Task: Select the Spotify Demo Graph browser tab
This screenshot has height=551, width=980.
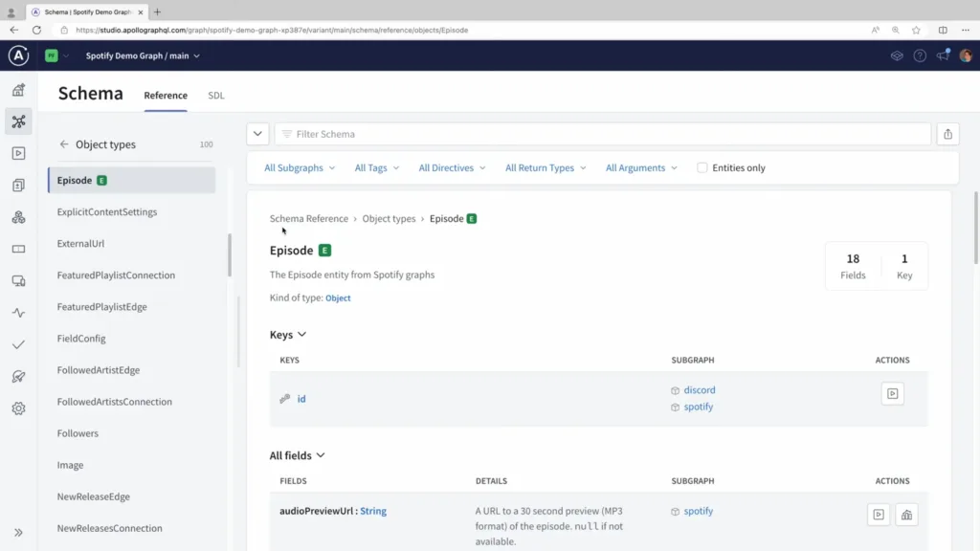Action: coord(87,11)
